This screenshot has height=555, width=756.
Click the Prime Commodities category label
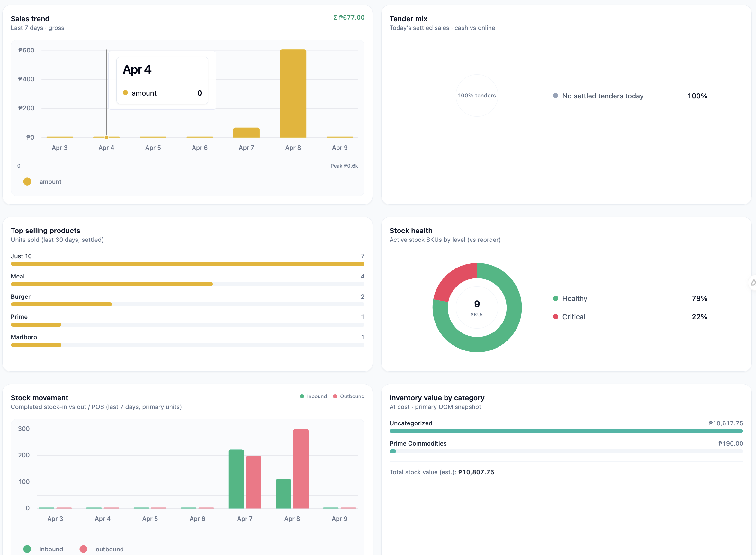tap(418, 443)
